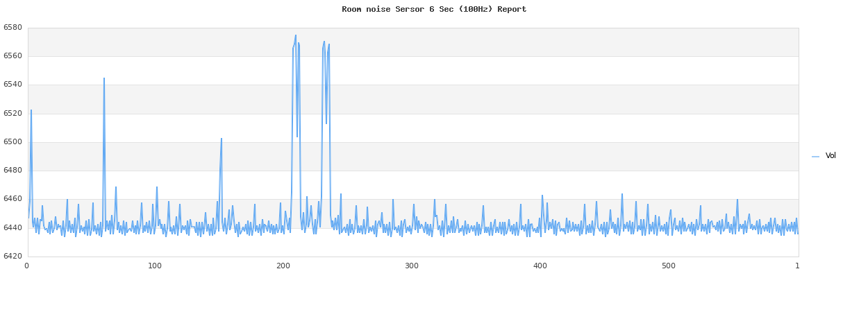Click the x-axis label 500
The width and height of the screenshot is (868, 312).
(669, 266)
